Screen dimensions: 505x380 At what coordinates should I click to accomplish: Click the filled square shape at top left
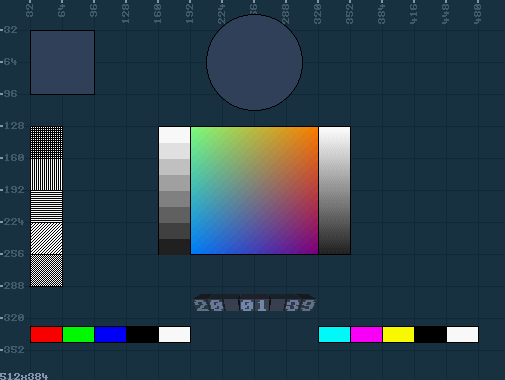pos(62,62)
